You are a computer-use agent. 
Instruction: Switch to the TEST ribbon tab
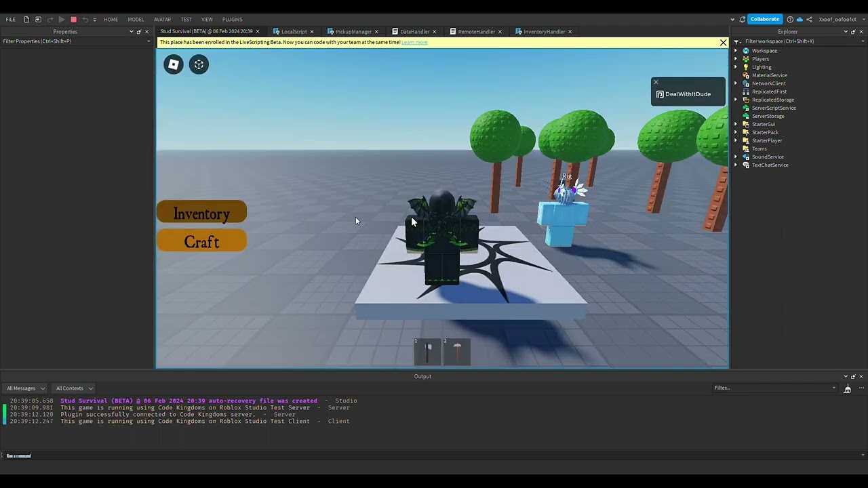[186, 19]
